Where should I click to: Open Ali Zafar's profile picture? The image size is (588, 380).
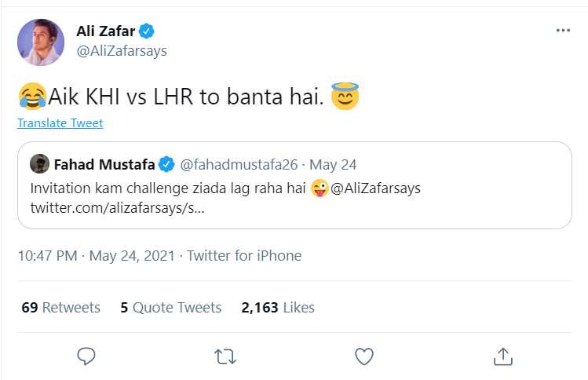coord(40,42)
